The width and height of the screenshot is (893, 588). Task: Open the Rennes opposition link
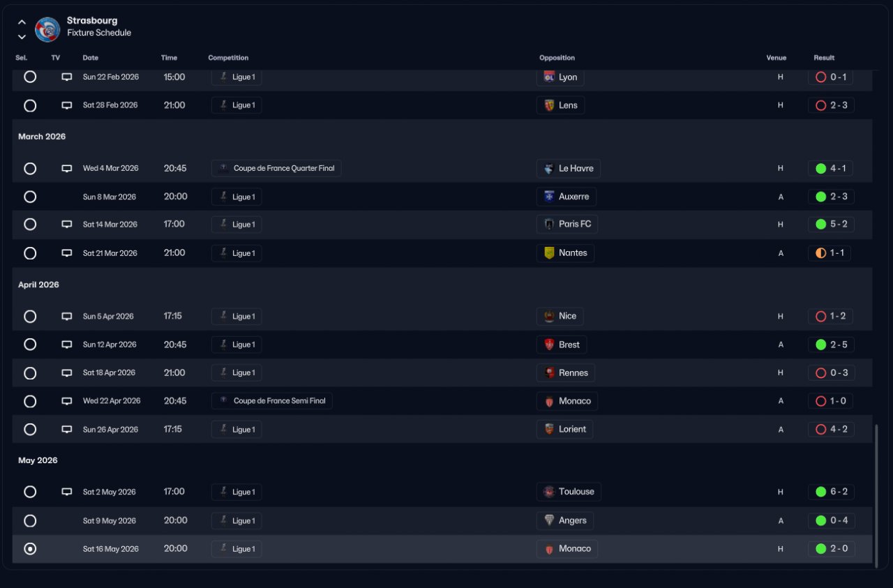click(566, 373)
